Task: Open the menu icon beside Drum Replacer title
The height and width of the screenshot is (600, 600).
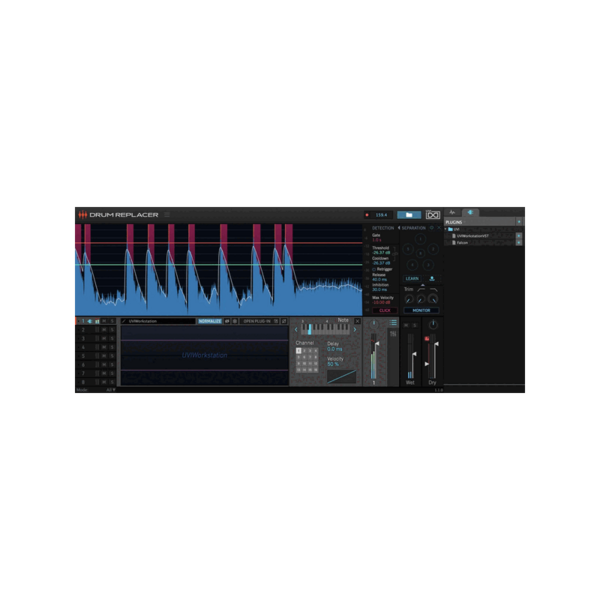Action: point(167,215)
